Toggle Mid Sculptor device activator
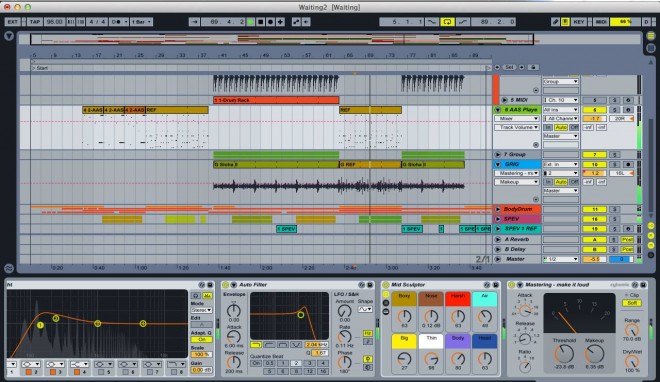This screenshot has height=382, width=660. [x=385, y=285]
